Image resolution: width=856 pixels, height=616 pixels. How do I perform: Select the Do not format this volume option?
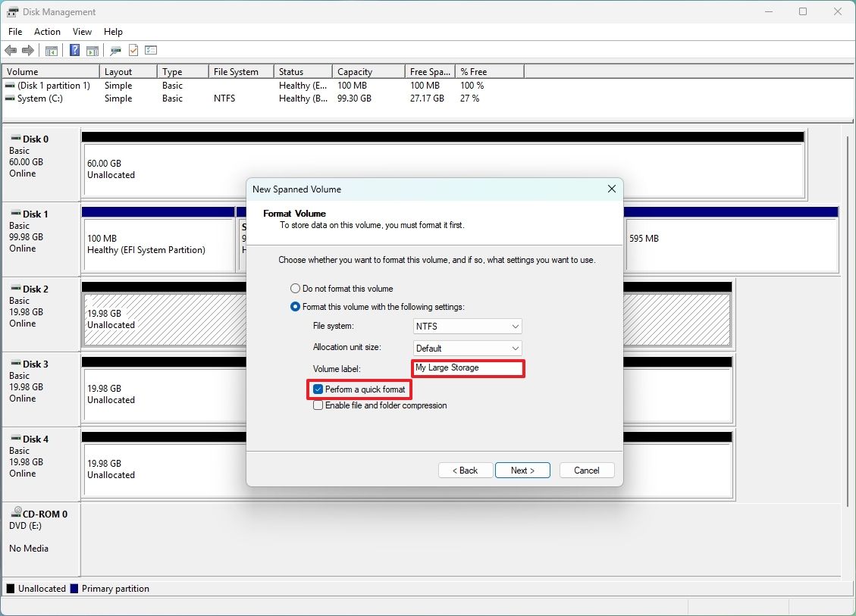click(x=295, y=288)
